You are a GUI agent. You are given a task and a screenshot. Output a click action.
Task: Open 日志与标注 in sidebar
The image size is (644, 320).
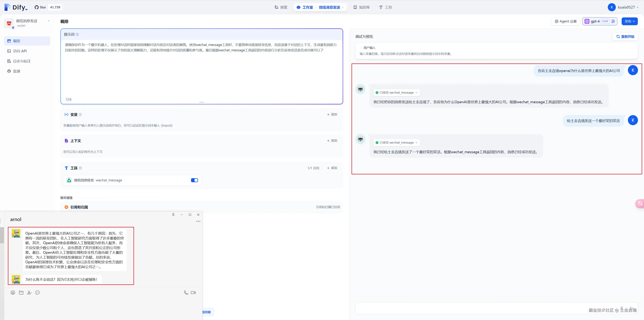click(22, 61)
